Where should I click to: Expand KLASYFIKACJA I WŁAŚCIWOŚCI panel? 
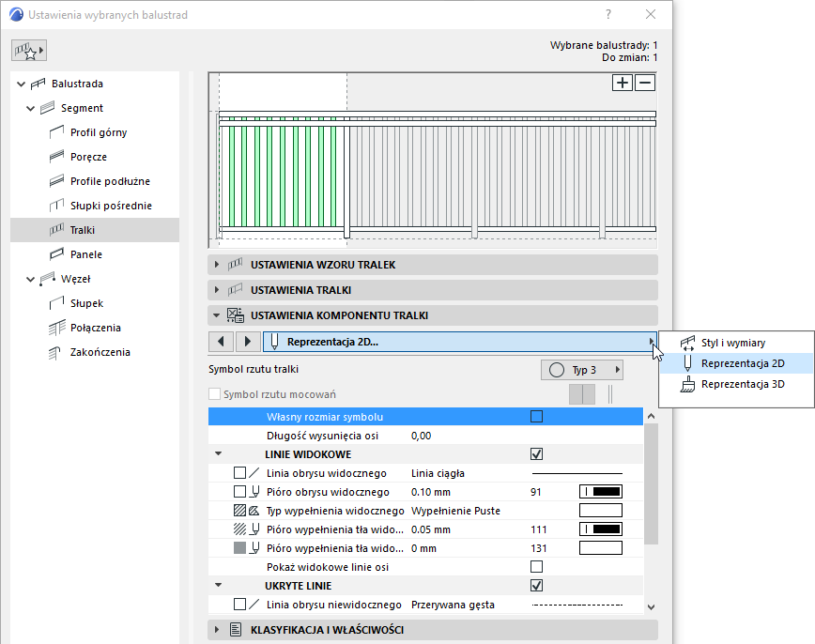point(217,630)
